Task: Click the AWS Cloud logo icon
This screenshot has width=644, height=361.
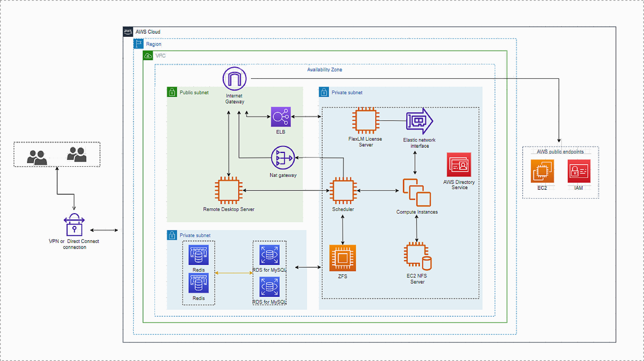Action: [128, 31]
